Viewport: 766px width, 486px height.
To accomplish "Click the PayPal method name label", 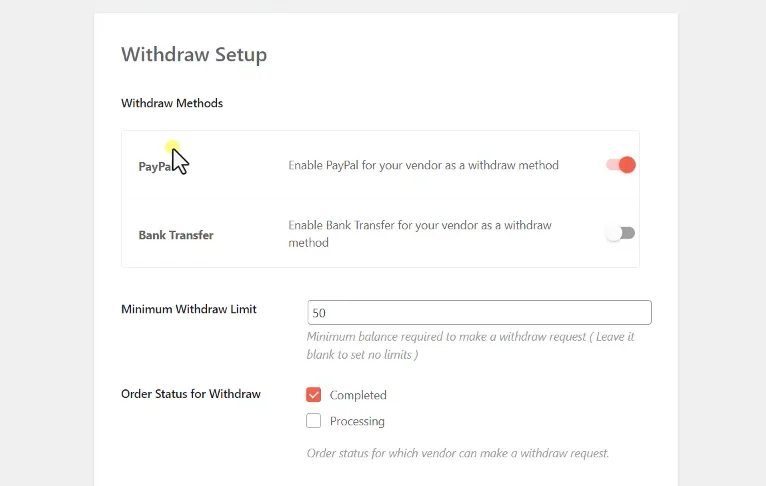I will pyautogui.click(x=156, y=167).
